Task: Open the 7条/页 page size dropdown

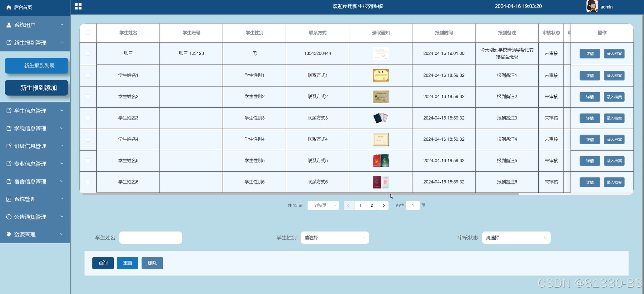Action: click(323, 205)
